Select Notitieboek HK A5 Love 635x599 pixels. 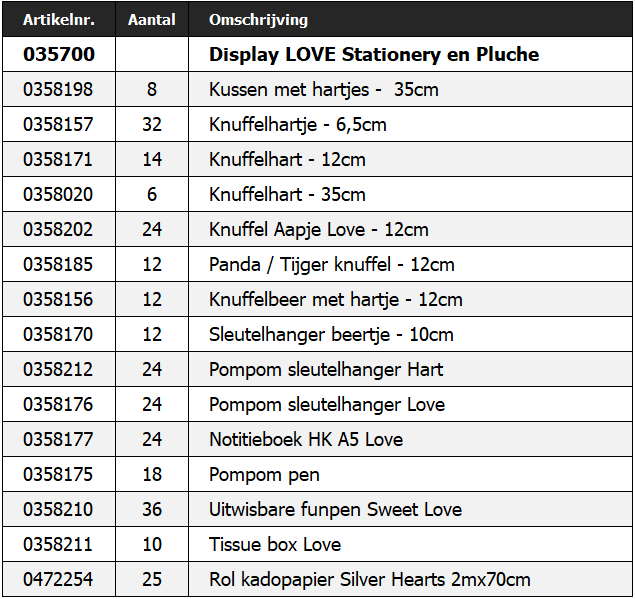click(x=306, y=439)
